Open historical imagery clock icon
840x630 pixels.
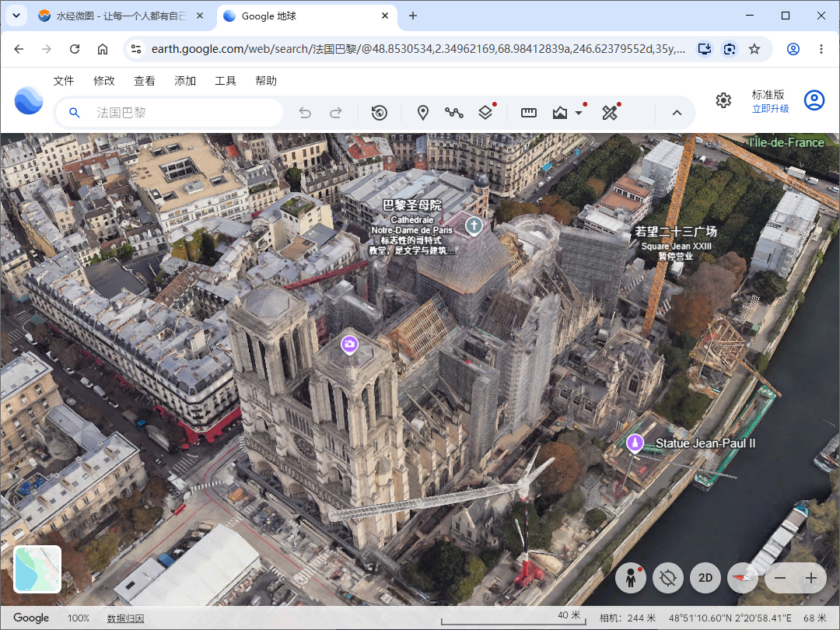point(380,113)
